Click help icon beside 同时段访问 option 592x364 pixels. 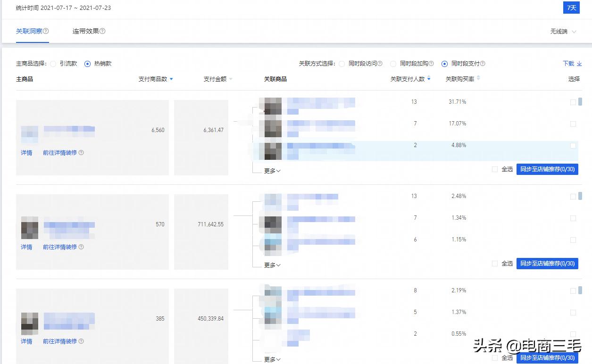pos(380,64)
